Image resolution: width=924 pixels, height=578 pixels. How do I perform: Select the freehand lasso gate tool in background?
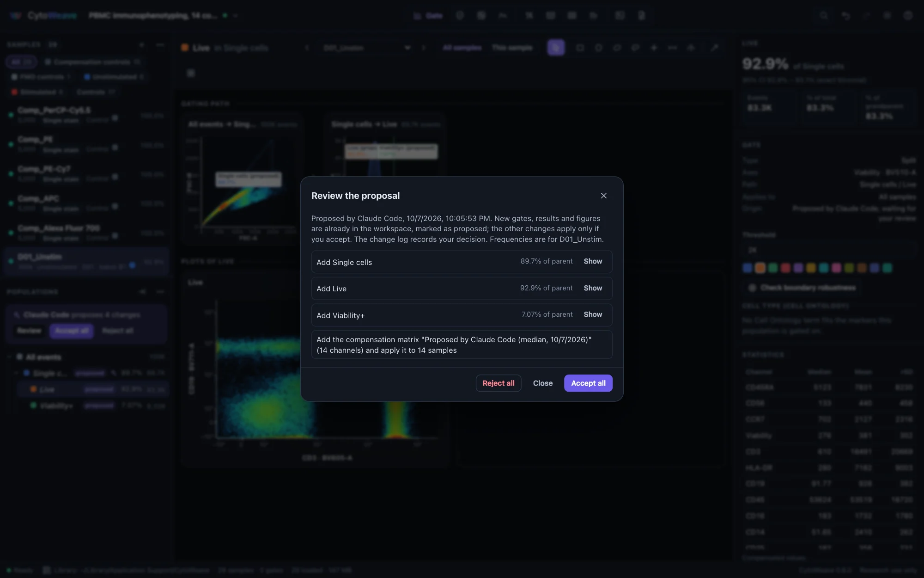pyautogui.click(x=636, y=48)
